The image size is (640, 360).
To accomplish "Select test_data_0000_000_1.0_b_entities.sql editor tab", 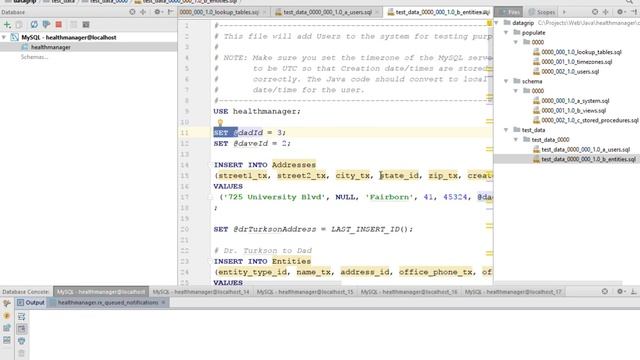I will (438, 12).
